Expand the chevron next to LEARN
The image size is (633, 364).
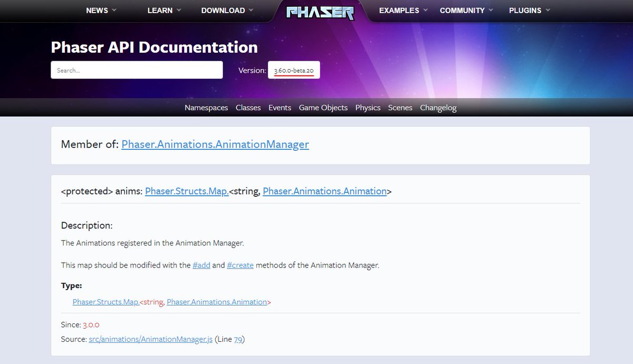point(178,10)
